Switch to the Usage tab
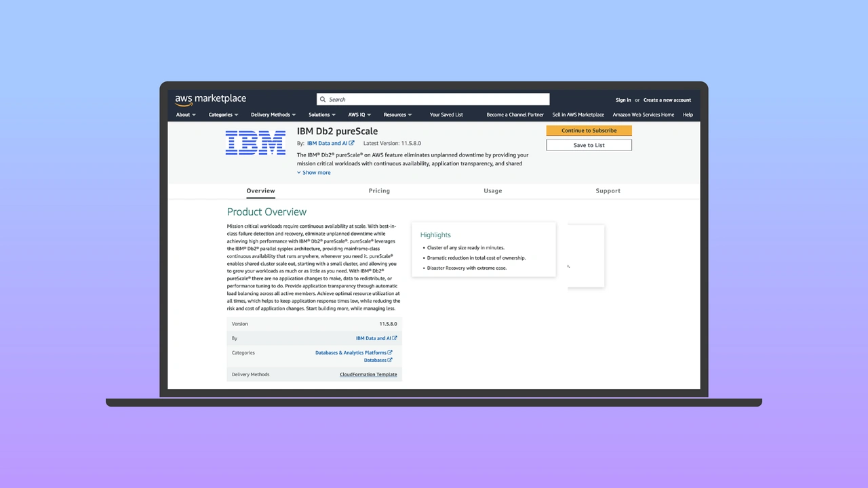This screenshot has height=488, width=868. [x=493, y=191]
